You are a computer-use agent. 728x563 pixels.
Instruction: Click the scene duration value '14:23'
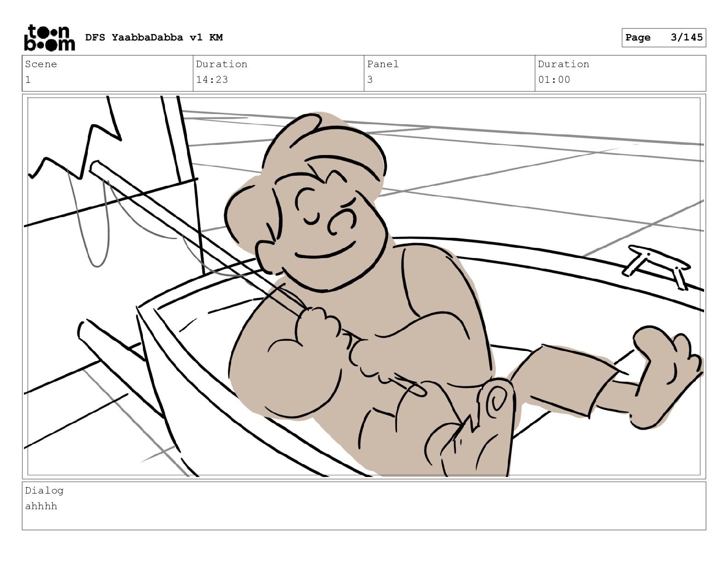212,80
